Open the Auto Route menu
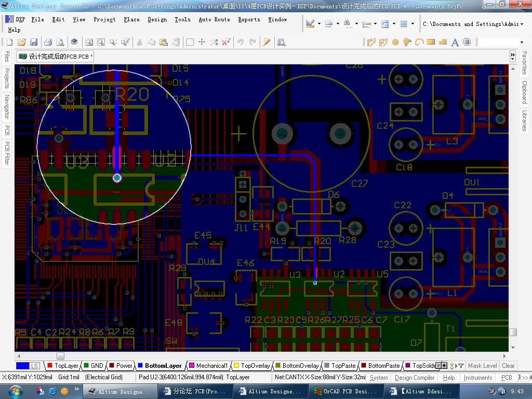The height and width of the screenshot is (399, 532). [x=214, y=19]
